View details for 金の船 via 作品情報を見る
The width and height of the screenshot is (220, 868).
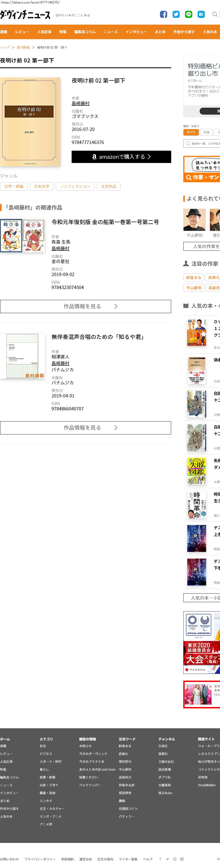85,306
